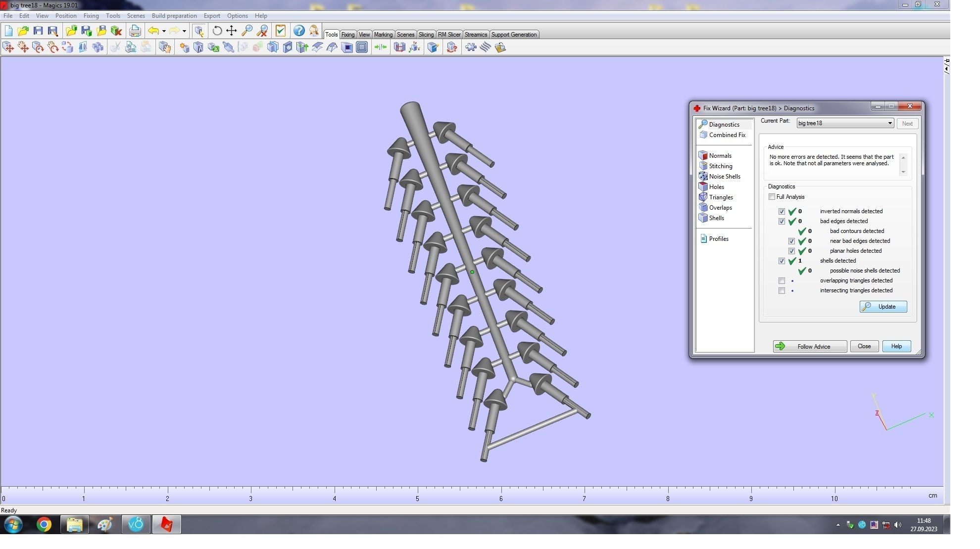Open the Build preparation menu
Image resolution: width=980 pixels, height=549 pixels.
point(174,16)
